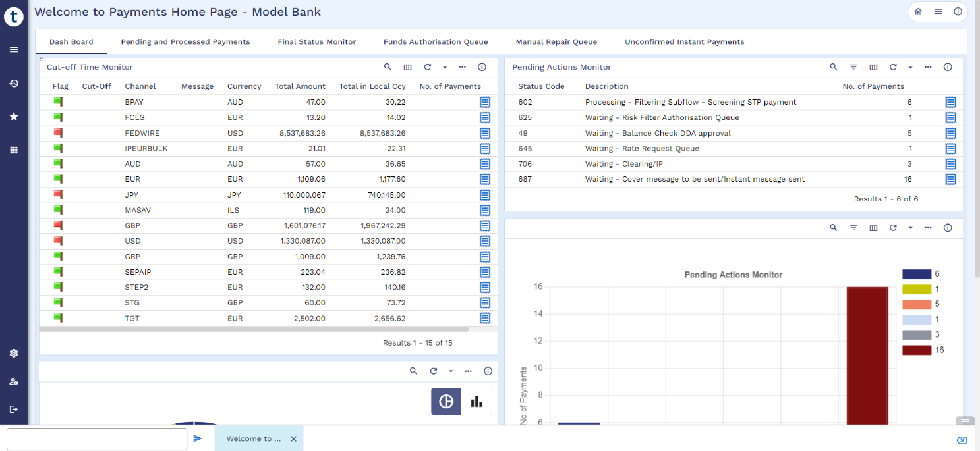
Task: Switch to Manual Repair Queue tab
Action: tap(556, 42)
